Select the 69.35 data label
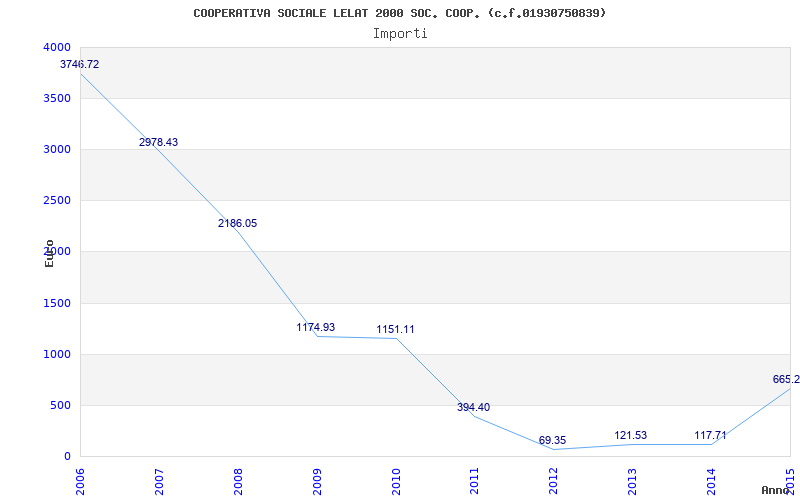 point(553,440)
